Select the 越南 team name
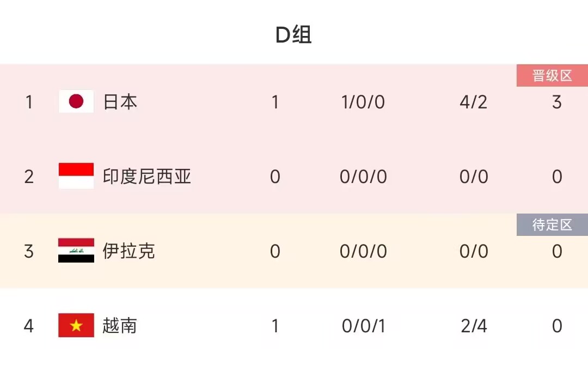Screen dimensions: 588x365 120,326
